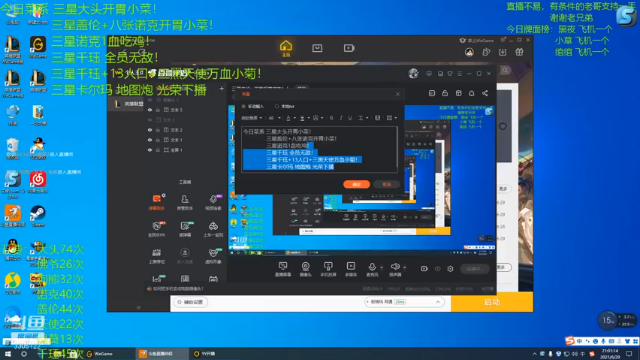Click the streamer avatar in streaming title bar

coord(413,73)
